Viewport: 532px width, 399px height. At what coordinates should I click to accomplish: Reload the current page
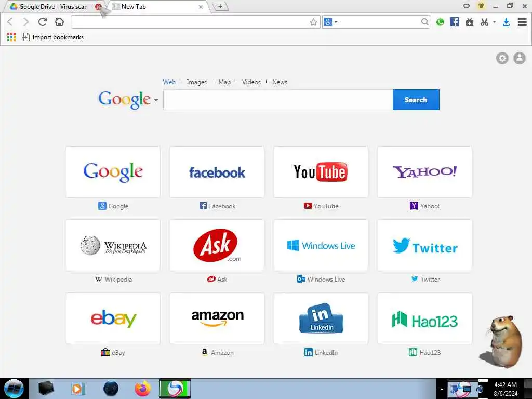[43, 22]
